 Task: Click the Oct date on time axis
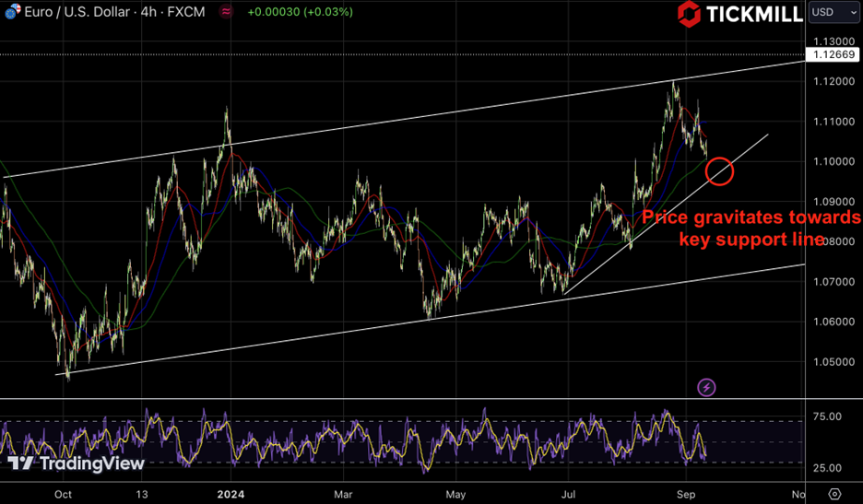coord(63,494)
